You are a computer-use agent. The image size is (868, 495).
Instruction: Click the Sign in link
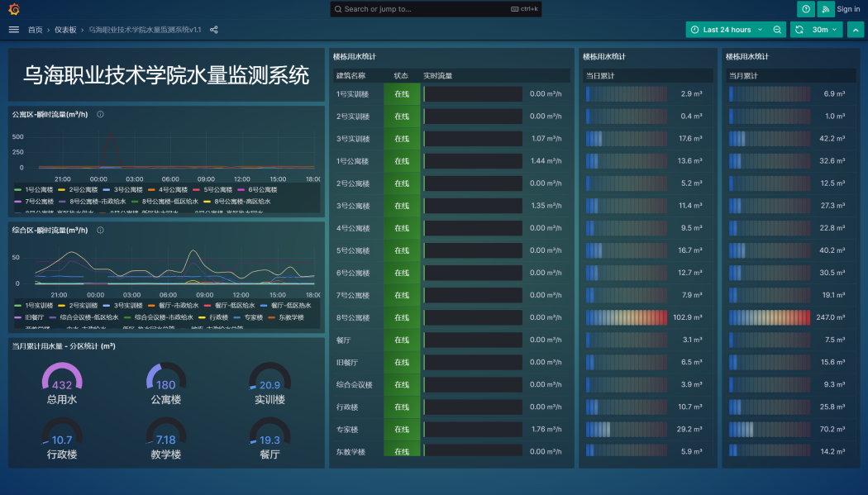click(848, 9)
